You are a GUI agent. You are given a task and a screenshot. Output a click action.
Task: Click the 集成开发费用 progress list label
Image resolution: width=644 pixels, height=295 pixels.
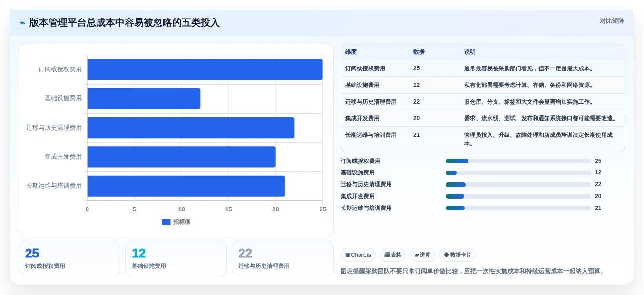(x=358, y=196)
